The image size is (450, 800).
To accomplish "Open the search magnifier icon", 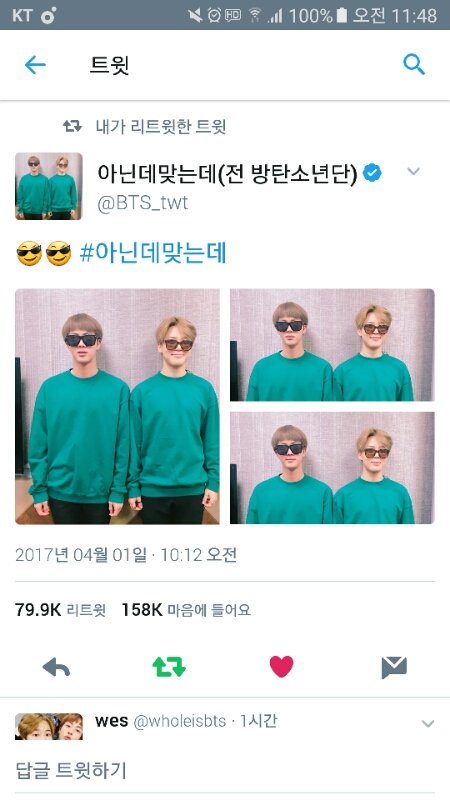I will (414, 65).
